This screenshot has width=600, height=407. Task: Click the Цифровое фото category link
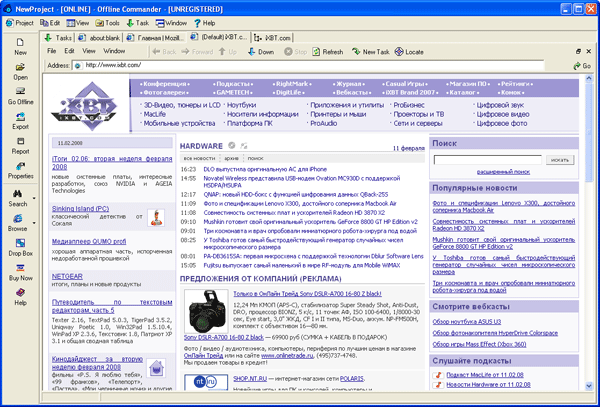tap(502, 123)
